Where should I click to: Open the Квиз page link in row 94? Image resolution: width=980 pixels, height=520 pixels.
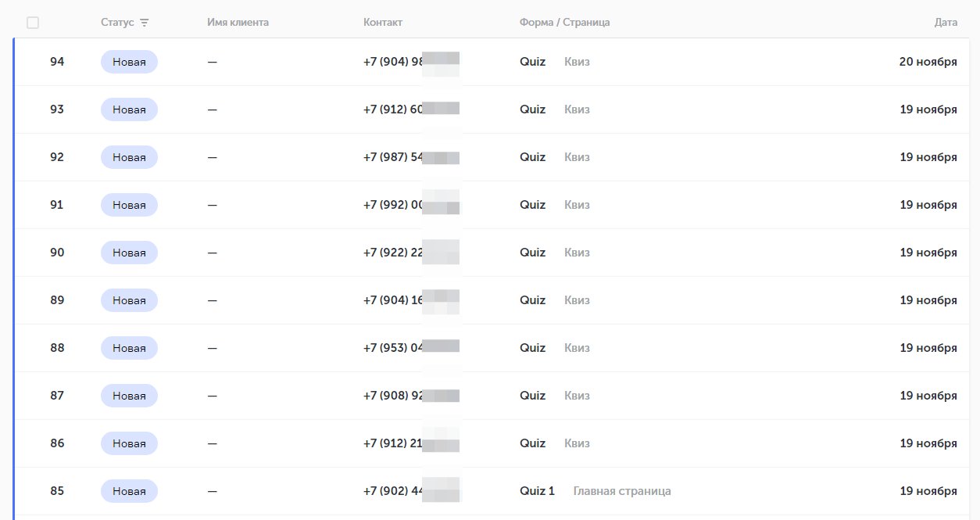(x=577, y=62)
